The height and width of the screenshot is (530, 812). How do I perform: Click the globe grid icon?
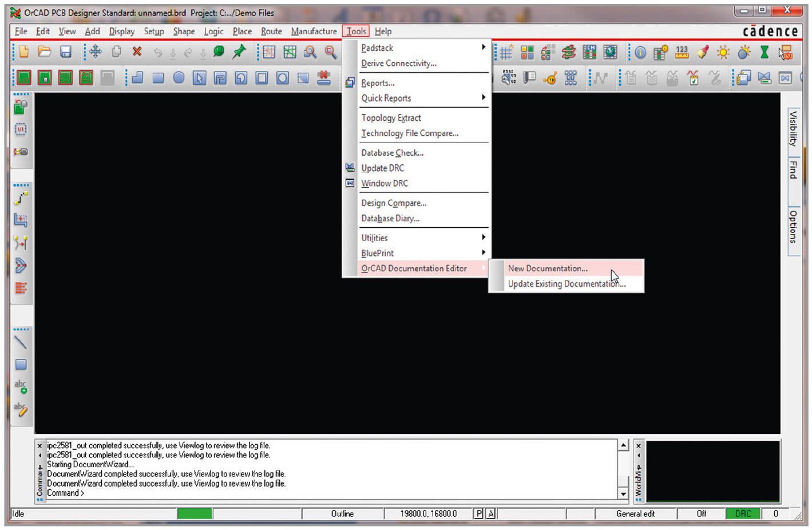click(x=611, y=53)
